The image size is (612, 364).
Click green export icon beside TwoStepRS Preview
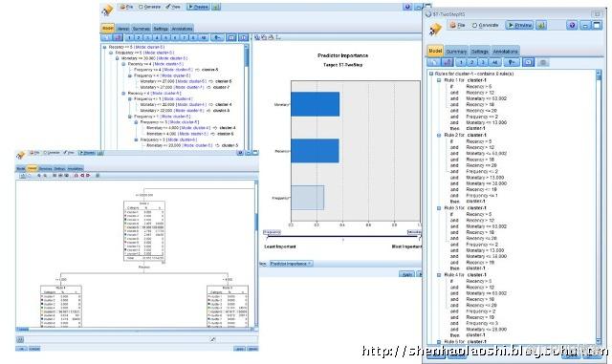tap(540, 25)
